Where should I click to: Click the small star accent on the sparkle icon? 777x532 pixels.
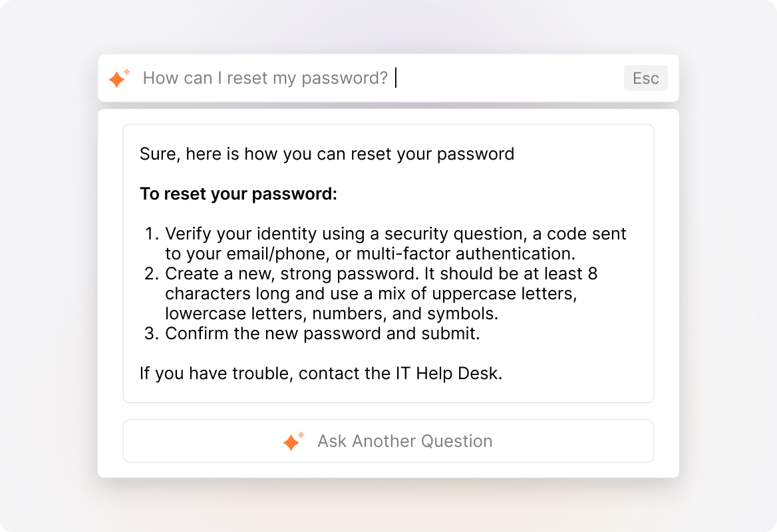[x=125, y=71]
